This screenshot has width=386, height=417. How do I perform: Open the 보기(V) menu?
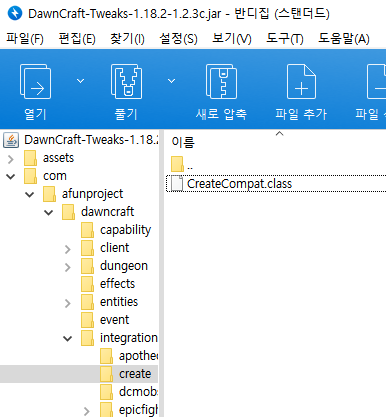tap(232, 39)
